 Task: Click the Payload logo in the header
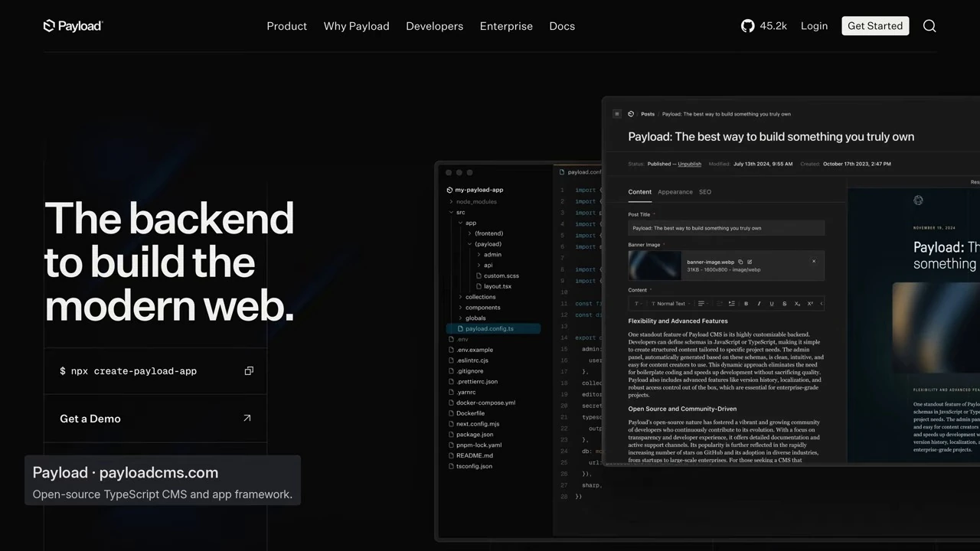point(73,26)
